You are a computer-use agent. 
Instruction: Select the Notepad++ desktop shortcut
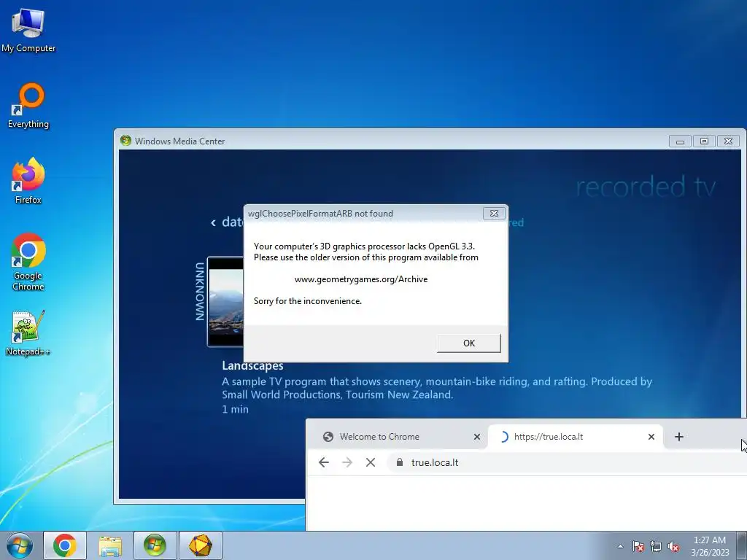28,332
